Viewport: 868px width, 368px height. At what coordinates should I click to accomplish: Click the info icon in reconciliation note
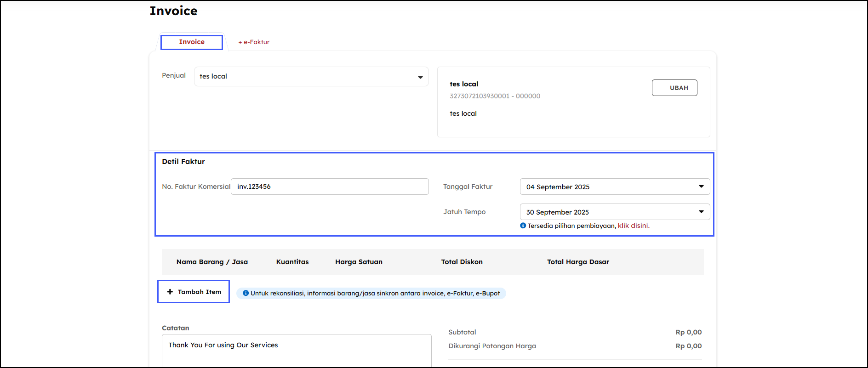(x=246, y=293)
